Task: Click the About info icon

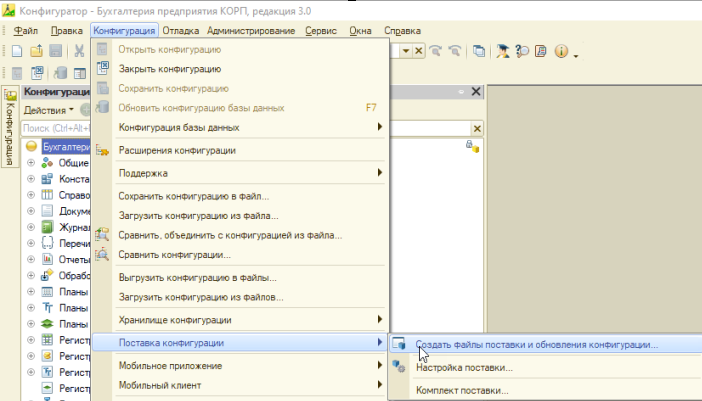Action: coord(561,51)
